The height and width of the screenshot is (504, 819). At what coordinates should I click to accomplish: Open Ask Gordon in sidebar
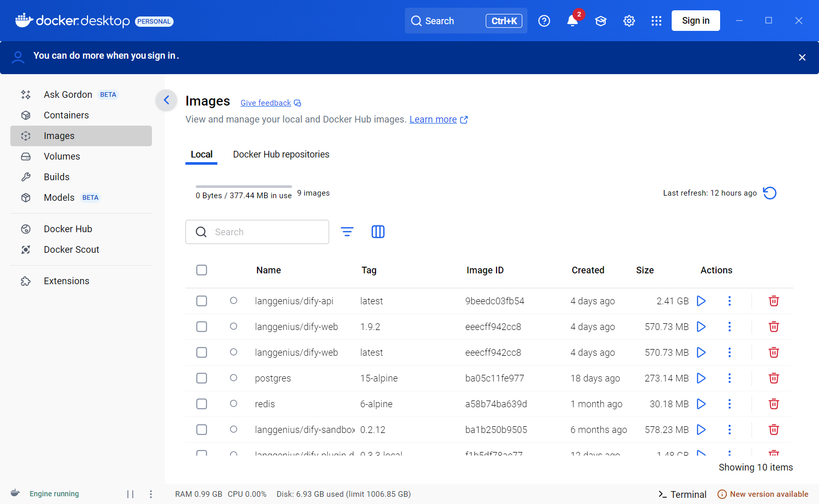(x=81, y=95)
